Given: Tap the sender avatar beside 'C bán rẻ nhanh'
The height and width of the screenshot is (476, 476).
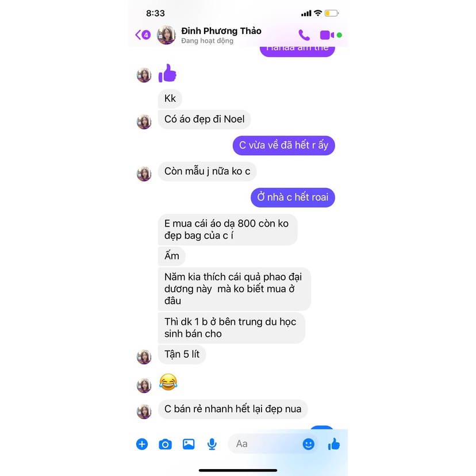Looking at the screenshot, I should tap(144, 412).
